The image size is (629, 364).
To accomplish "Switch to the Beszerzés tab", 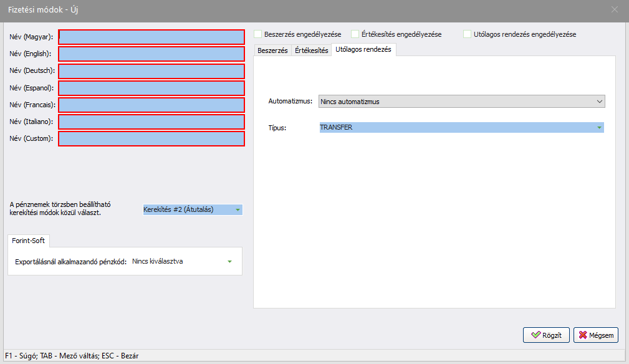I will tap(272, 50).
